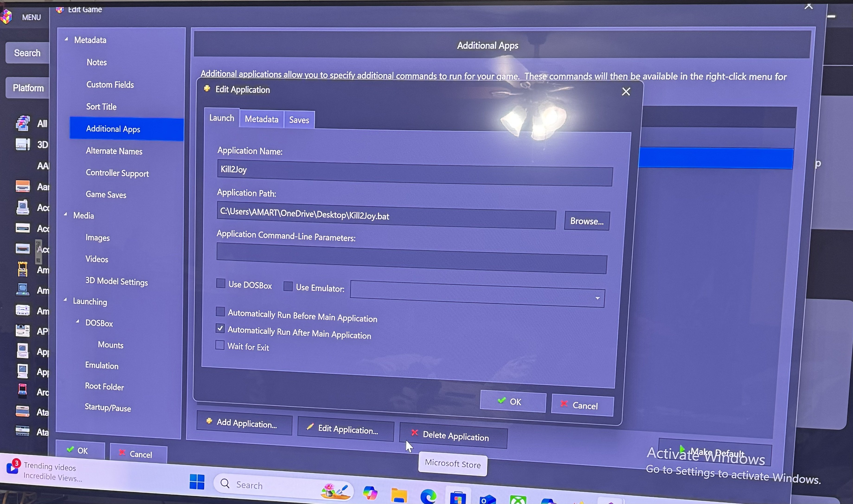Image resolution: width=853 pixels, height=504 pixels.
Task: Select Alternate Names in the tree
Action: pos(114,151)
